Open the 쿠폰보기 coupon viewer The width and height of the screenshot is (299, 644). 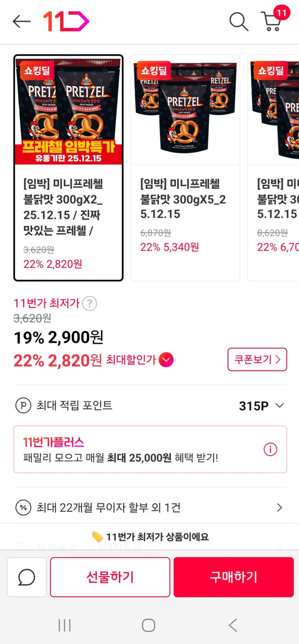[x=257, y=360]
